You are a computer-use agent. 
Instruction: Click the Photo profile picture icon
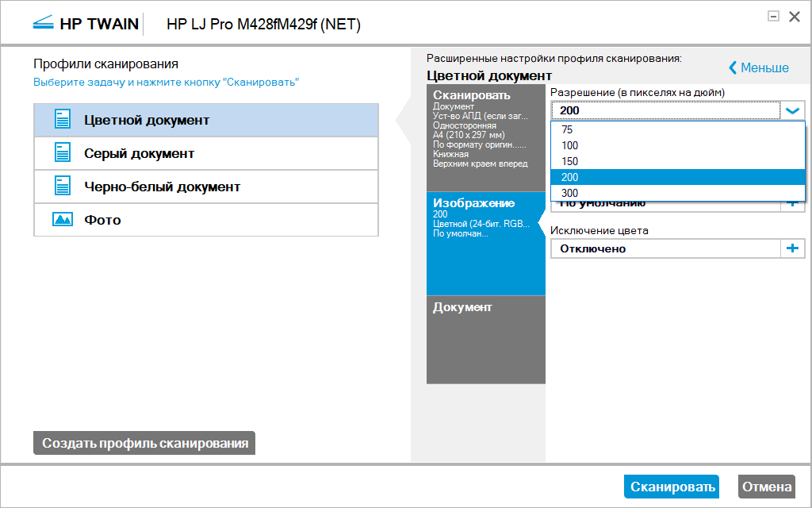point(63,220)
